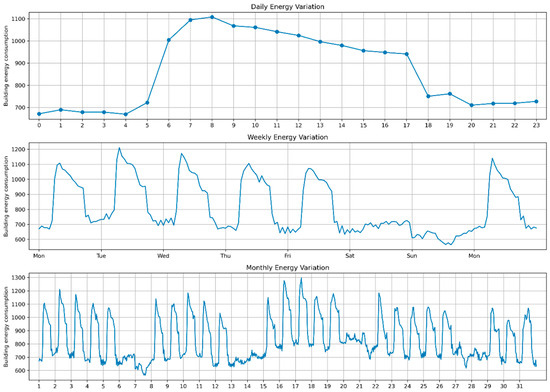
Task: Select the data point at hour 18
Action: pos(428,96)
